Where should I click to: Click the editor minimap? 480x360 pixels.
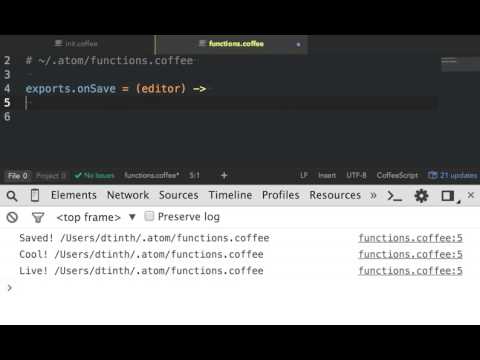pyautogui.click(x=460, y=64)
